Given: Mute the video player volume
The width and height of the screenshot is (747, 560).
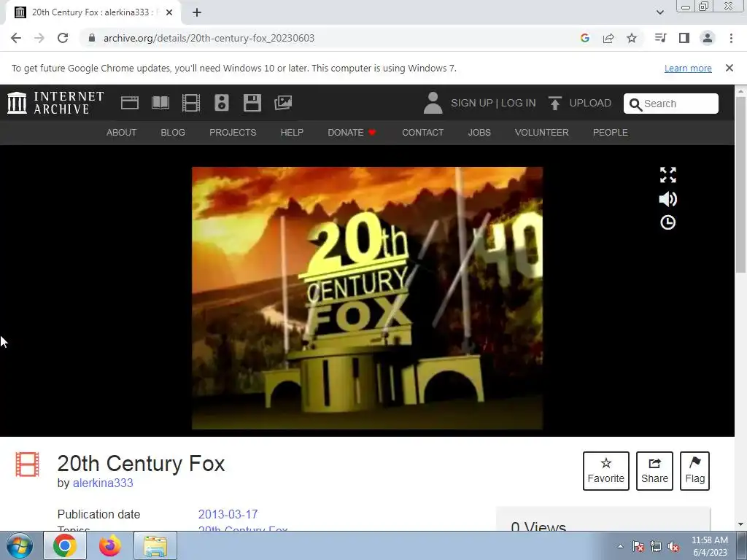Looking at the screenshot, I should 668,199.
